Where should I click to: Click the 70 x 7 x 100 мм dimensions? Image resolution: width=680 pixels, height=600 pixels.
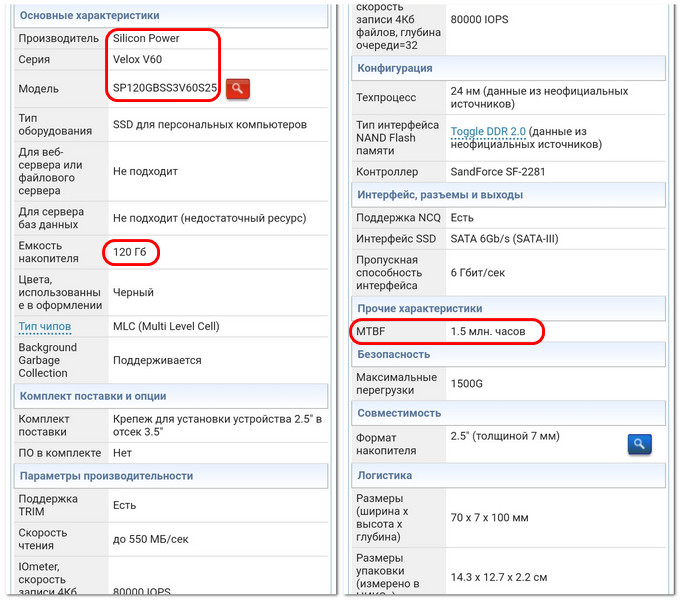(x=490, y=518)
